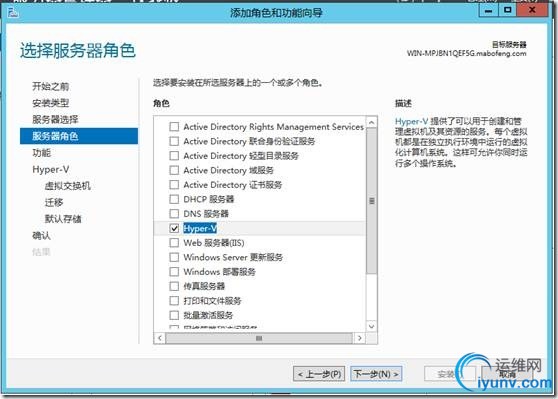Go to 开始之前 wizard step

pyautogui.click(x=51, y=86)
